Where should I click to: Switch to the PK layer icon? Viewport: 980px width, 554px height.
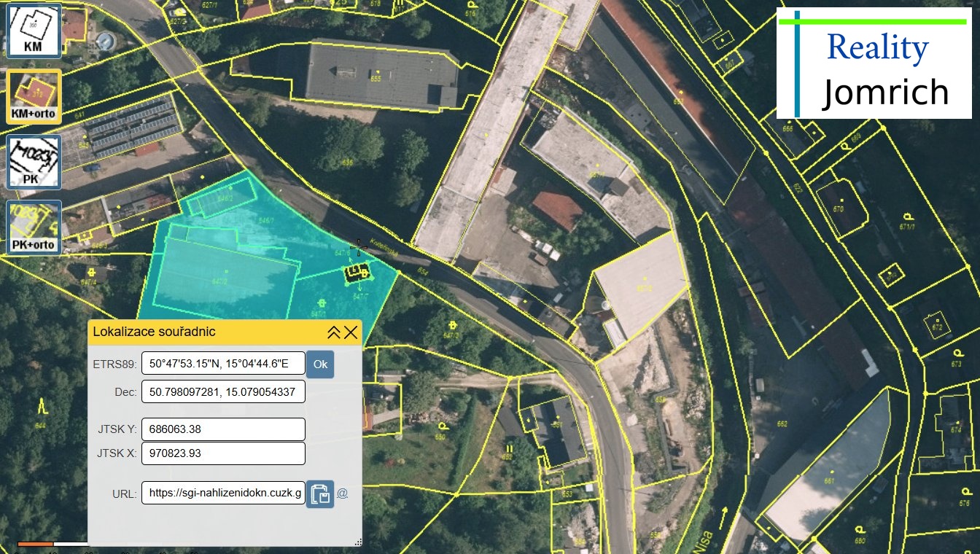(32, 160)
